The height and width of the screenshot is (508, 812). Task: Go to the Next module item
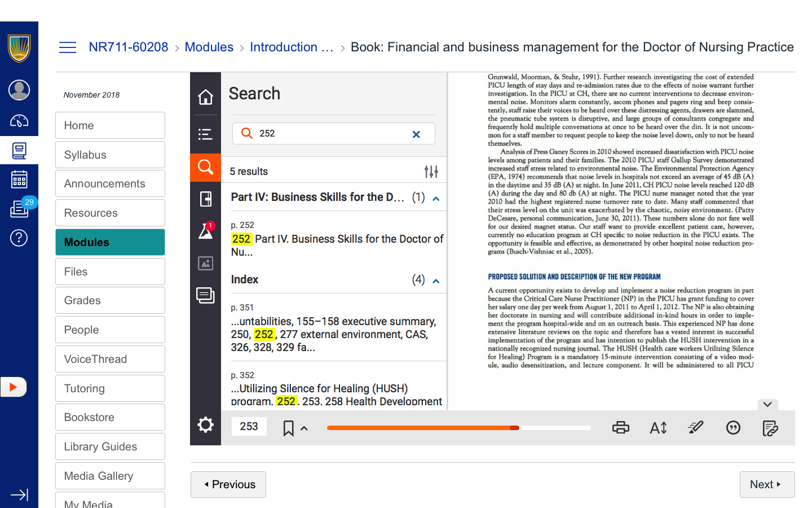pyautogui.click(x=766, y=484)
